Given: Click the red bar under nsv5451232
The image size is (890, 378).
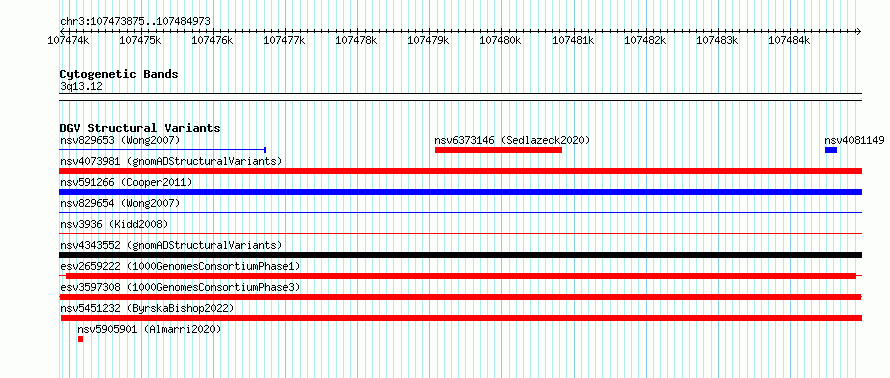Looking at the screenshot, I should point(461,318).
